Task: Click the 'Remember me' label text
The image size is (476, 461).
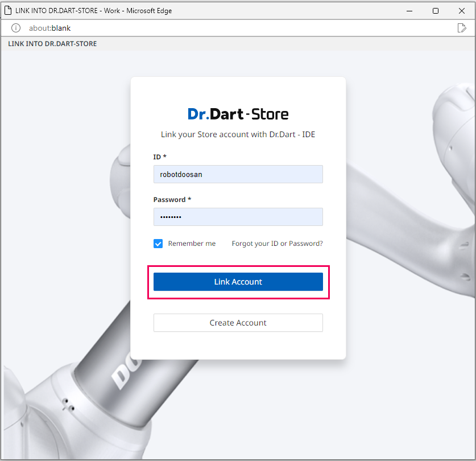Action: click(192, 244)
